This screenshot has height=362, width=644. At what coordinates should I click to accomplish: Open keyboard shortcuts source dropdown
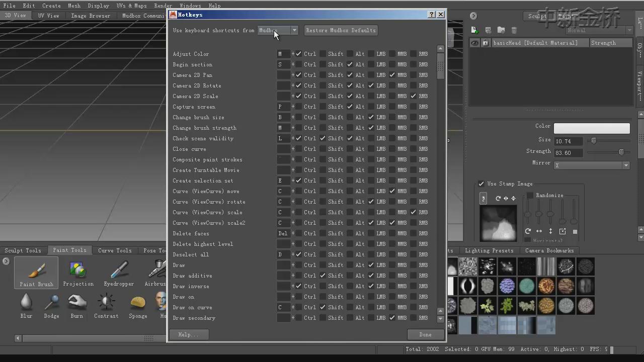click(278, 31)
